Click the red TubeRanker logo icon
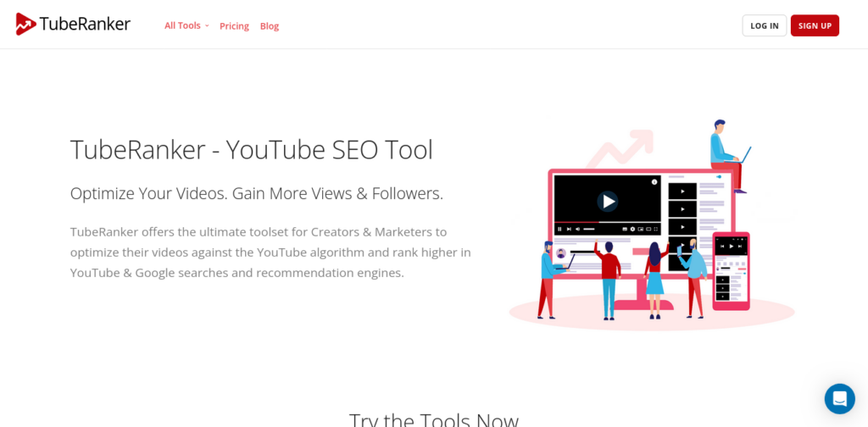Image resolution: width=868 pixels, height=427 pixels. point(26,25)
